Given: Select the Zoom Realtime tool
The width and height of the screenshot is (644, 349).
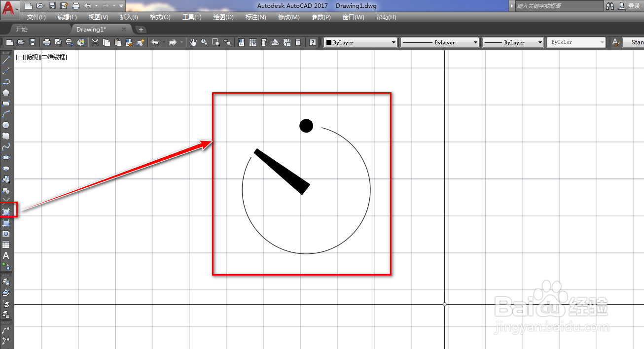Looking at the screenshot, I should point(204,42).
